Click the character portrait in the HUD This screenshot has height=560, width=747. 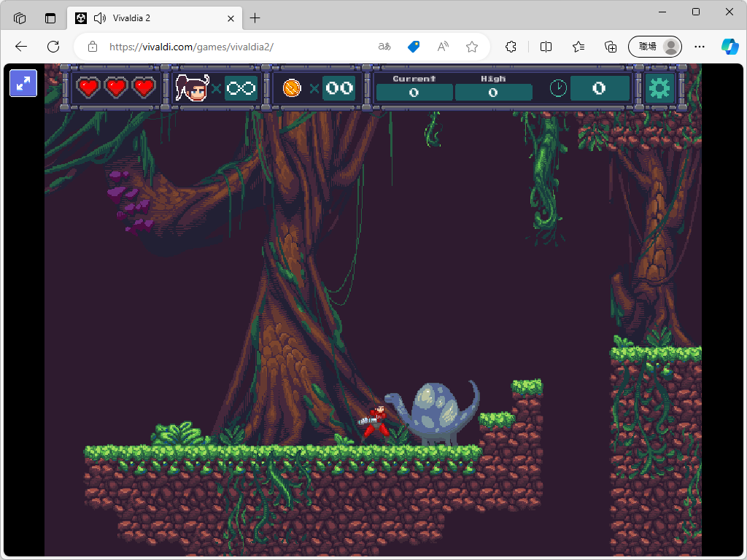pyautogui.click(x=193, y=87)
